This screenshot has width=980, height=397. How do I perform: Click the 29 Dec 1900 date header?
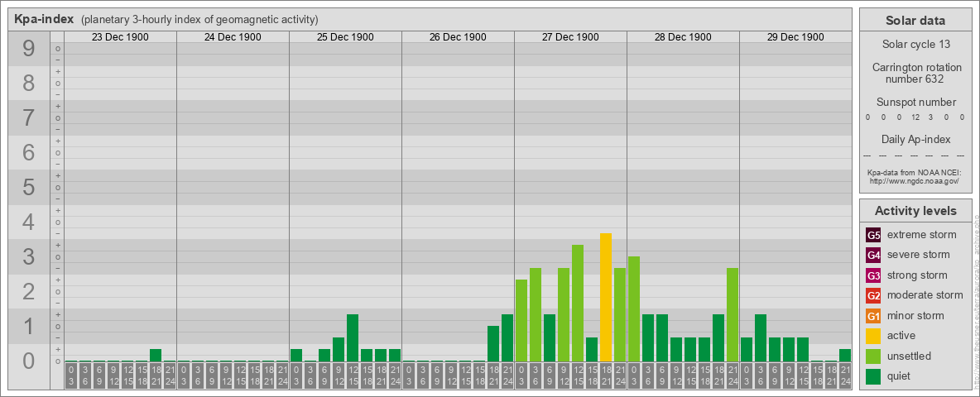(795, 37)
